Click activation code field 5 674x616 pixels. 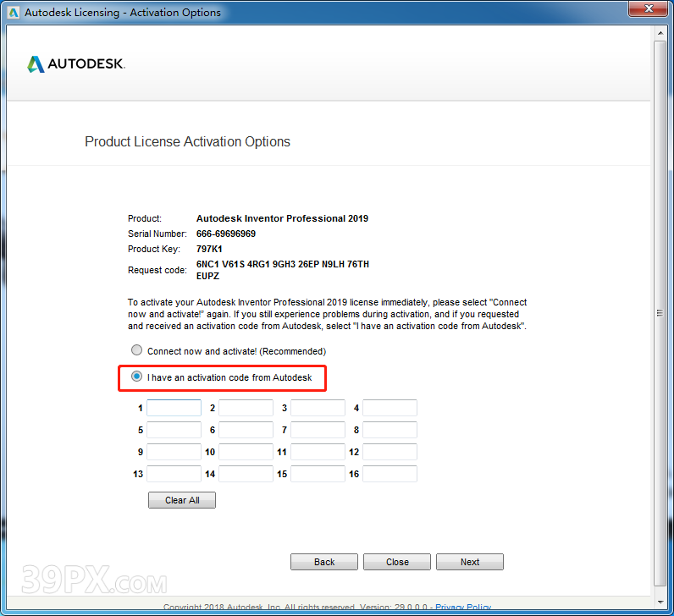[174, 430]
